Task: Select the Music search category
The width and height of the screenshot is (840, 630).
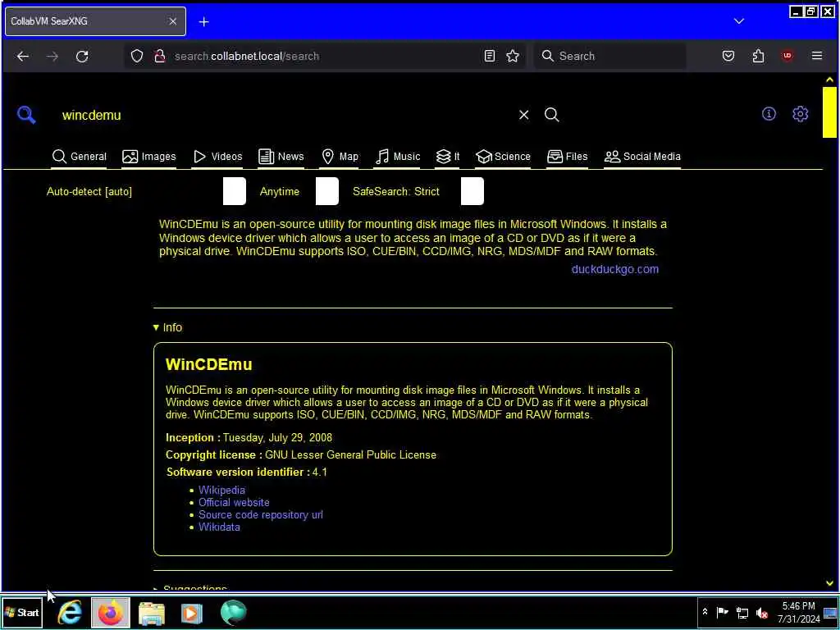Action: (398, 157)
